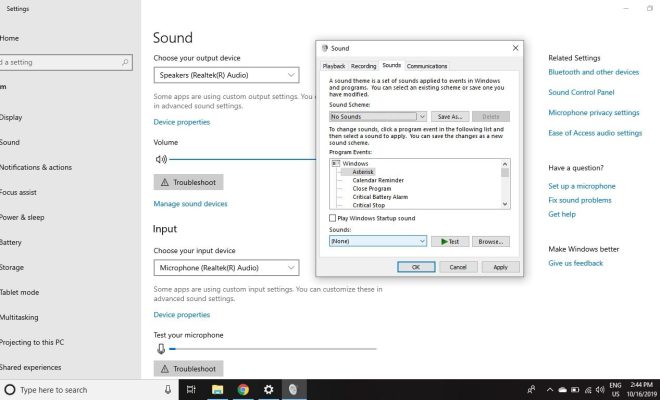Open Notifications & actions settings page
The image size is (660, 400).
point(36,167)
